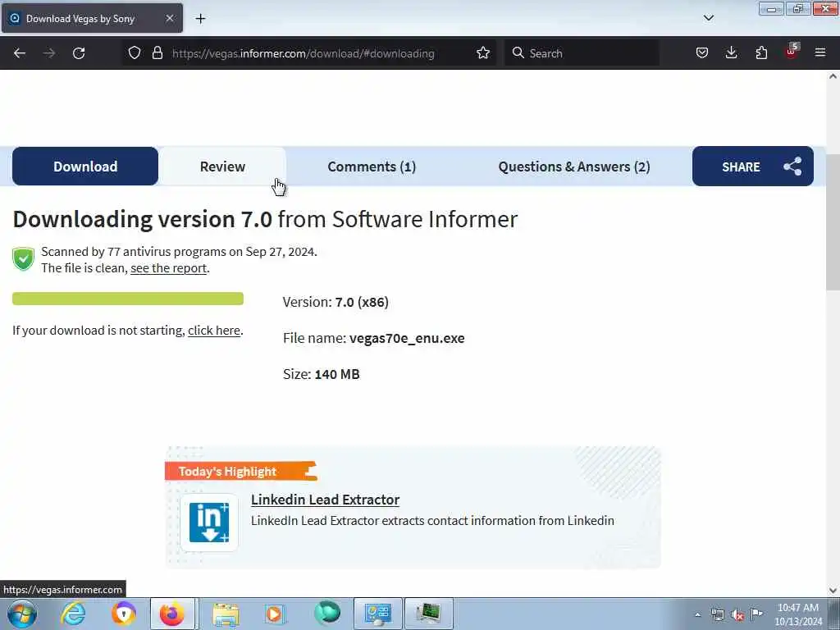Image resolution: width=840 pixels, height=630 pixels.
Task: Click the green download progress bar
Action: [x=127, y=299]
